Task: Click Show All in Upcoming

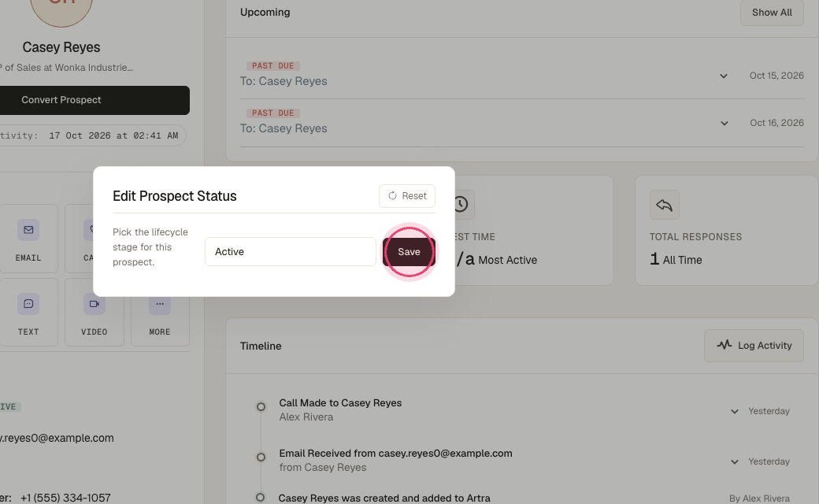Action: 772,13
